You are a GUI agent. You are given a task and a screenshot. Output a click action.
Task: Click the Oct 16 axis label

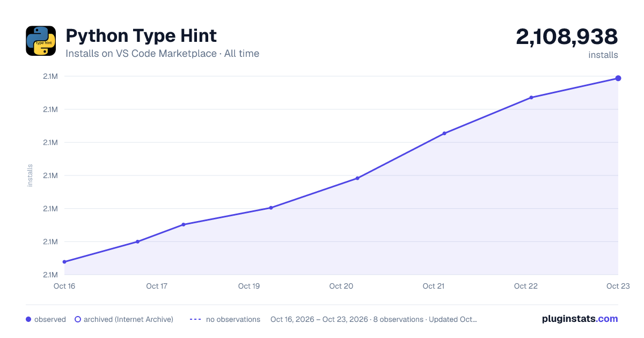pos(64,286)
